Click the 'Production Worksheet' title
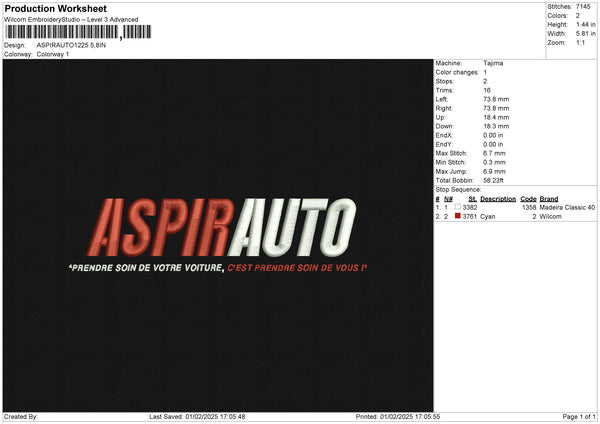 pyautogui.click(x=55, y=8)
